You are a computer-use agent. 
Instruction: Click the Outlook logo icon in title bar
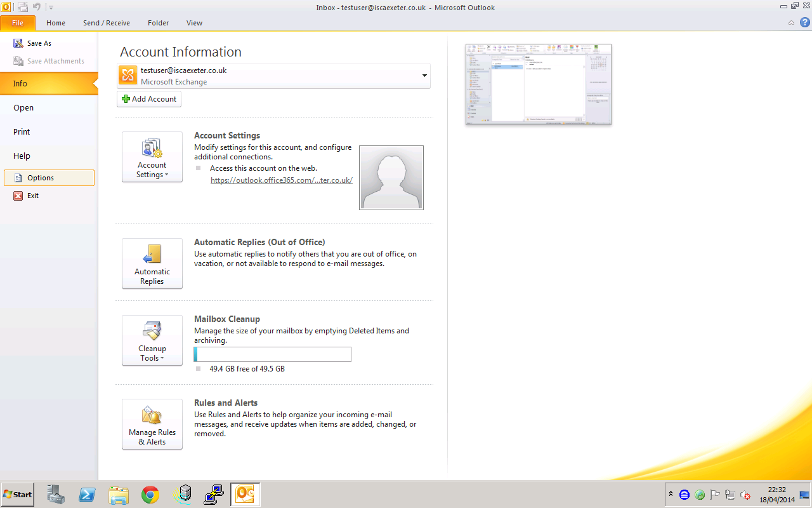point(6,7)
